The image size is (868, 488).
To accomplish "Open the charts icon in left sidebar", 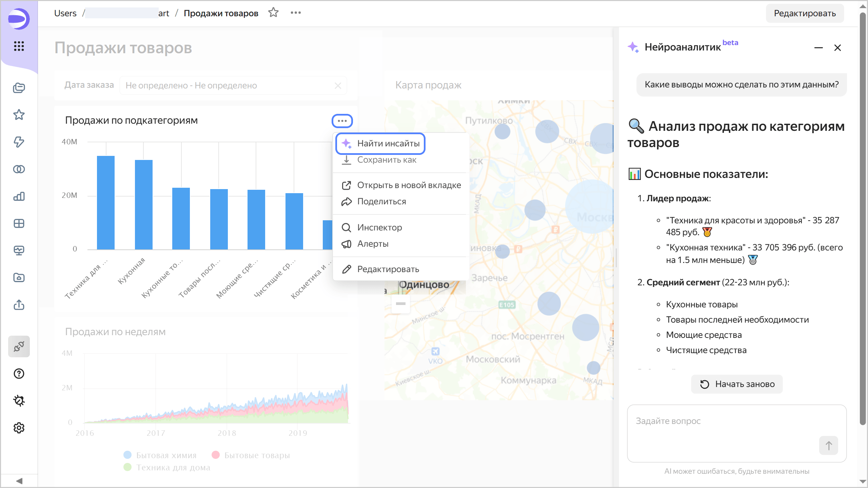I will [x=19, y=196].
